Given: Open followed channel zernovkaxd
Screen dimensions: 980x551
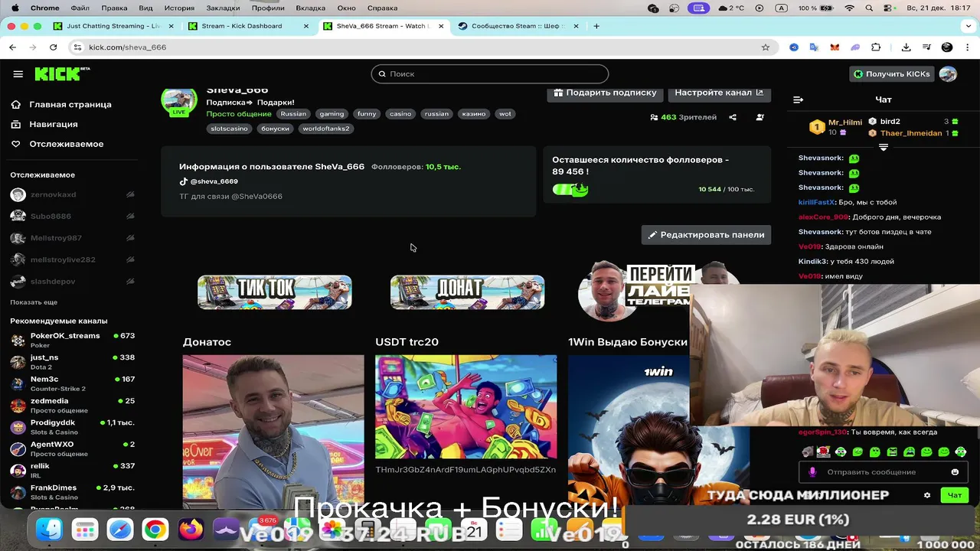Looking at the screenshot, I should (73, 195).
